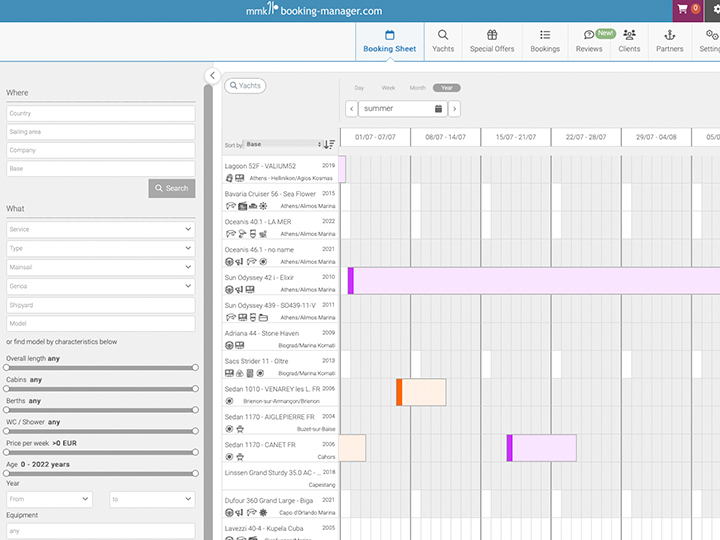Click the first equipment icon under Lagoon 52F
The width and height of the screenshot is (720, 540).
tap(229, 178)
